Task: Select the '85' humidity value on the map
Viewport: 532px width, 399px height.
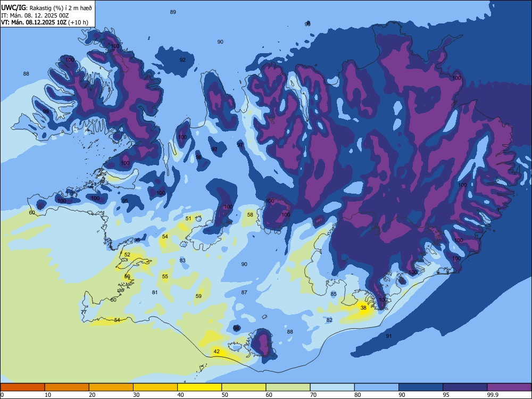Action: 334,294
